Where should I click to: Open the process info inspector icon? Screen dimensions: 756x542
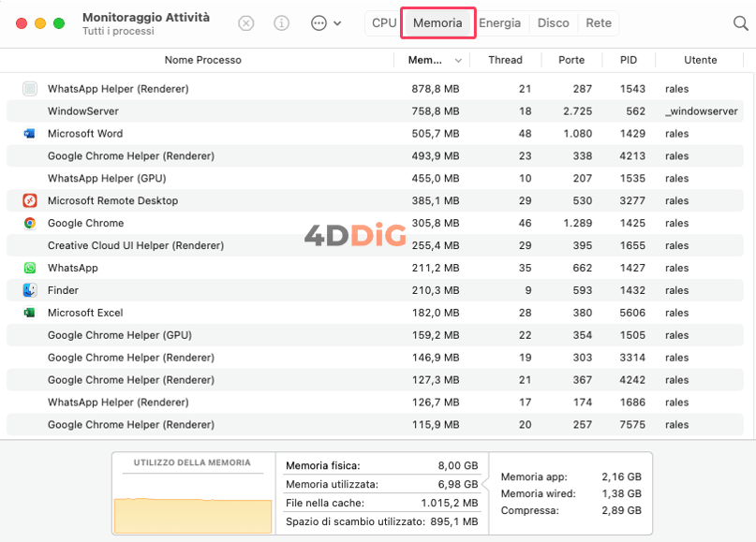[x=281, y=23]
